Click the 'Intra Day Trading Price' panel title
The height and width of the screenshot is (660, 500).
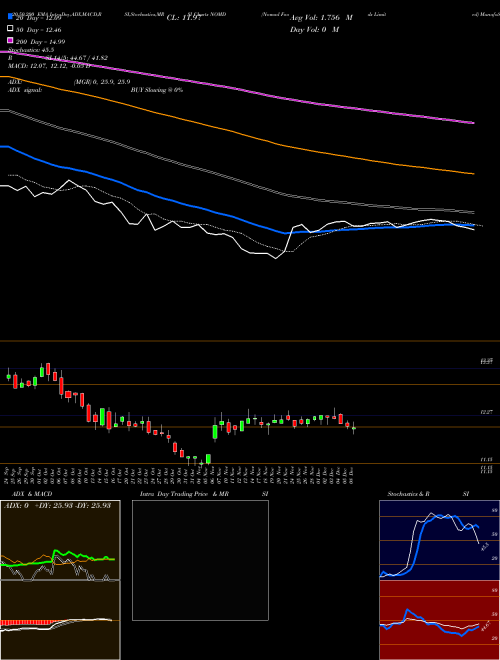[174, 494]
